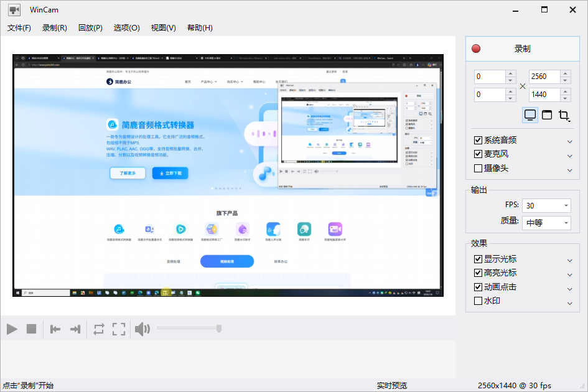The image size is (588, 392).
Task: Expand 高亮光标 options chevron
Action: pos(569,274)
